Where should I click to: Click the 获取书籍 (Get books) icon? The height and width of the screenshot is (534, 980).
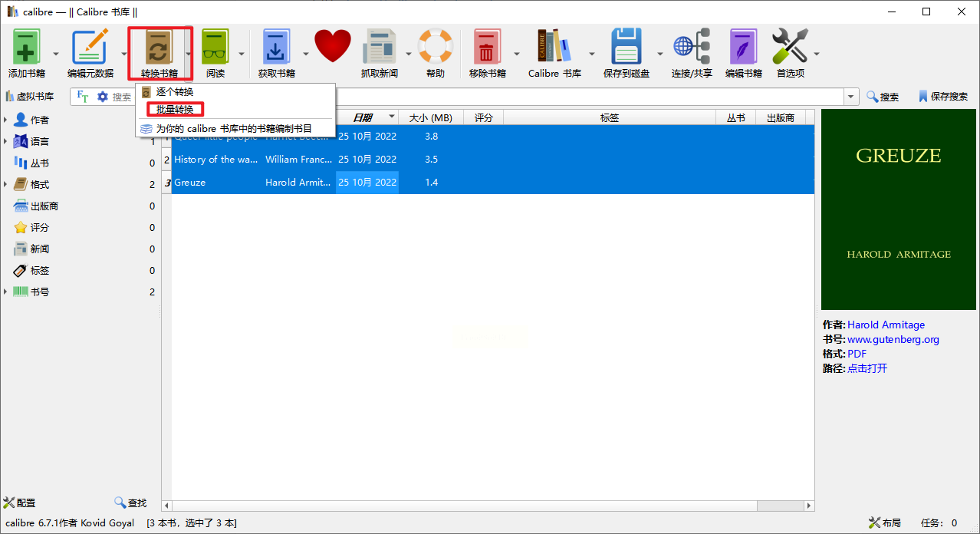click(276, 49)
